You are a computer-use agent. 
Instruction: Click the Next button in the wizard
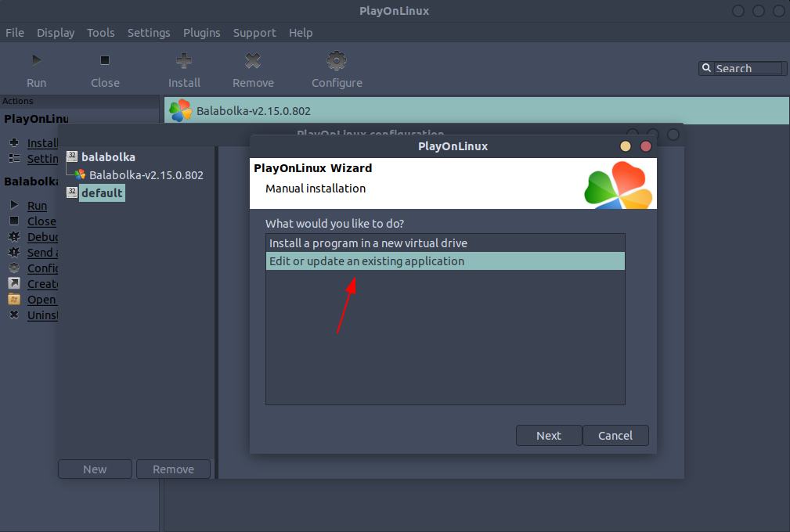(548, 435)
